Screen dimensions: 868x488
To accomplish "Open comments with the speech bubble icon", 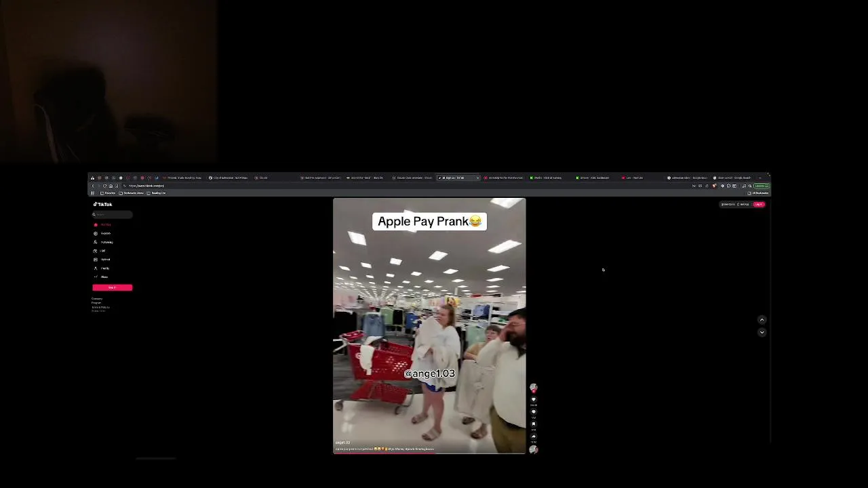I will [x=534, y=411].
